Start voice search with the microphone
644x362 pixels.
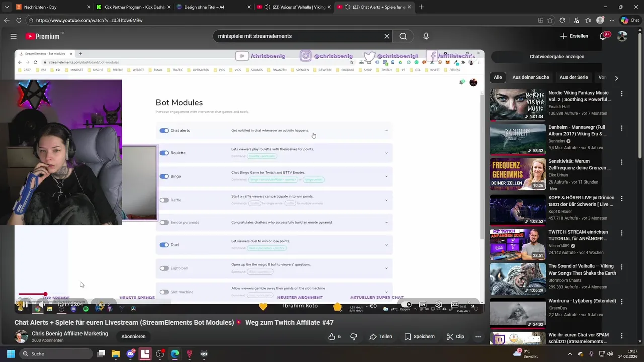click(426, 36)
